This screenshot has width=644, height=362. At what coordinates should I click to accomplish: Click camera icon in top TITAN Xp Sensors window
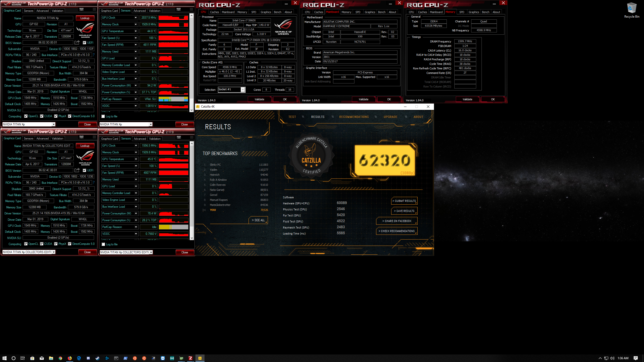[x=179, y=10]
